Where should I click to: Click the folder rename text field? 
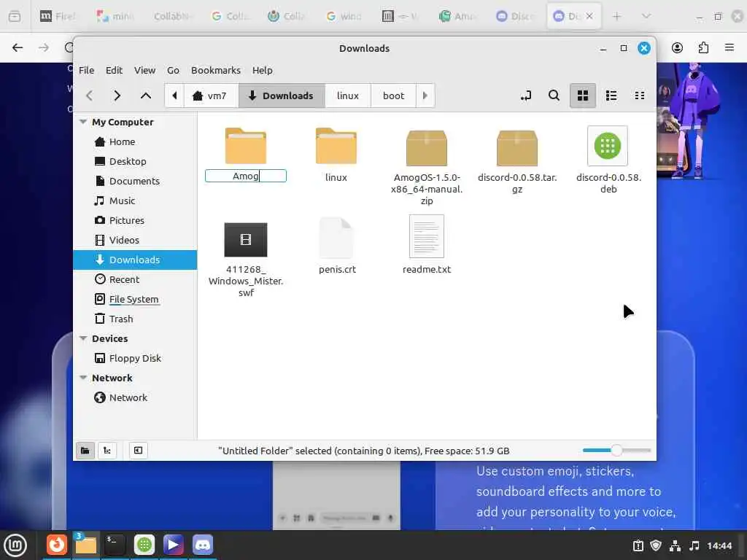click(246, 176)
